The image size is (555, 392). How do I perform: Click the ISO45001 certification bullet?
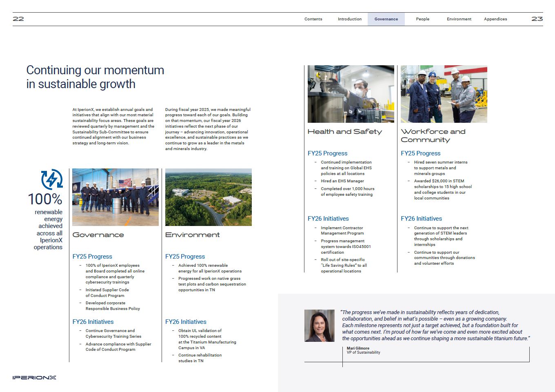click(346, 247)
